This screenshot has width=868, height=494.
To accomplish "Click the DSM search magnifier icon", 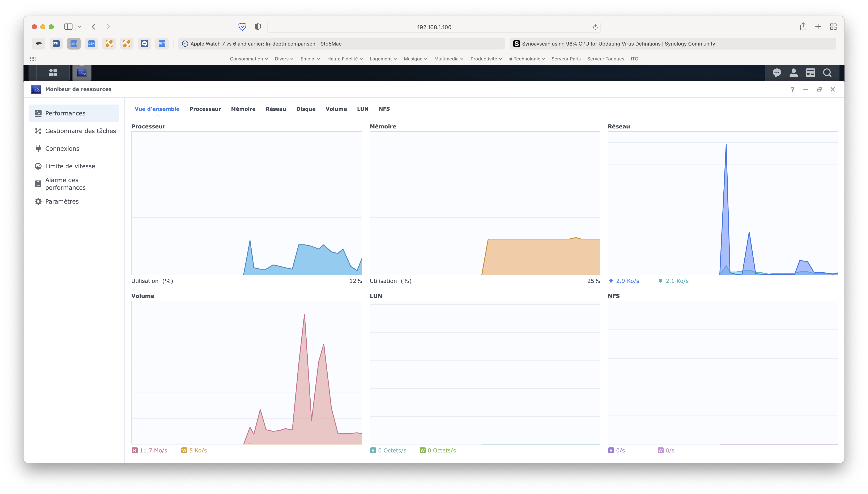I will [827, 73].
